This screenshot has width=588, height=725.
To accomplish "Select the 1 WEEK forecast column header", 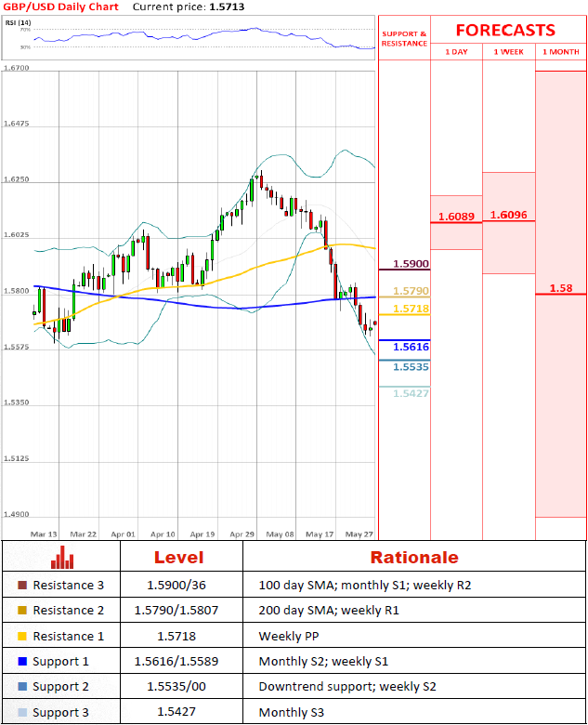I will 508,52.
